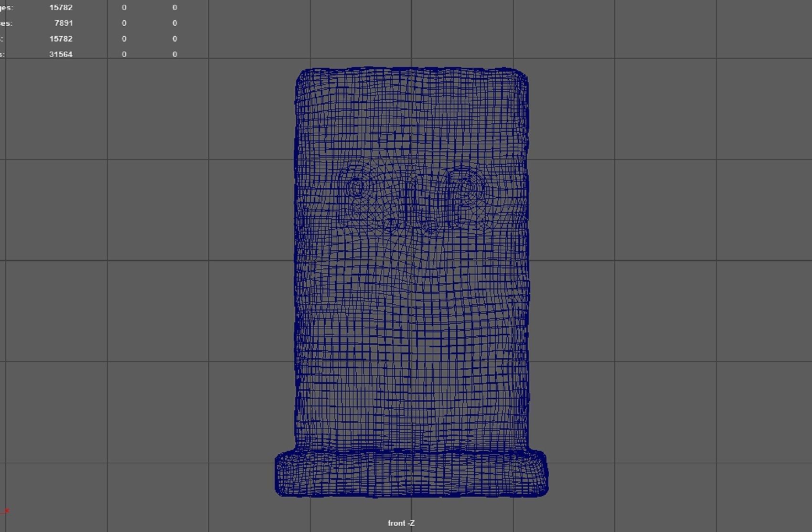Click the 15782 value in the 'ges:' row

(61, 8)
